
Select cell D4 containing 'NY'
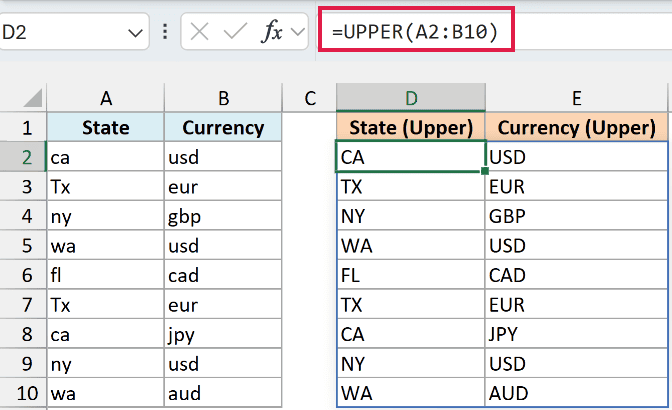(x=411, y=216)
